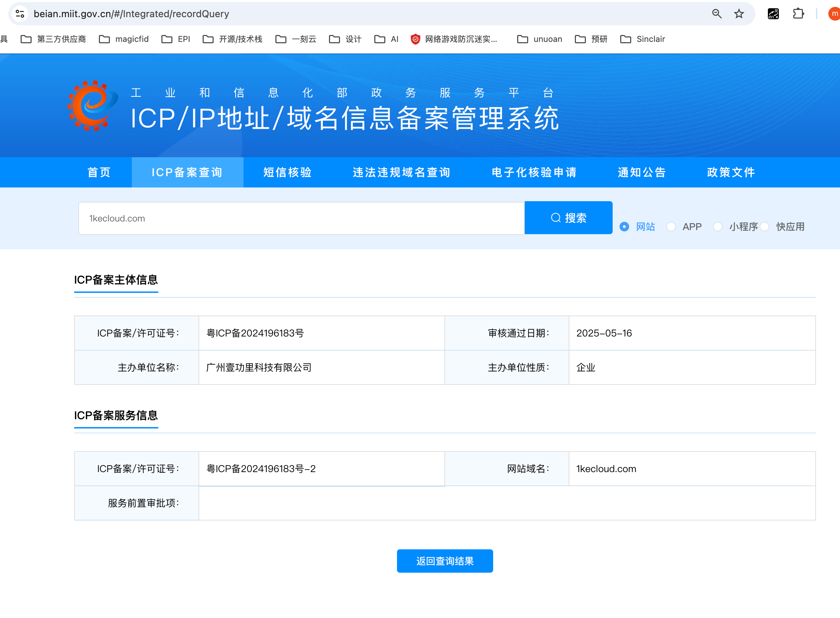Click the translation extension icon in toolbar
This screenshot has height=618, width=840.
coord(773,14)
